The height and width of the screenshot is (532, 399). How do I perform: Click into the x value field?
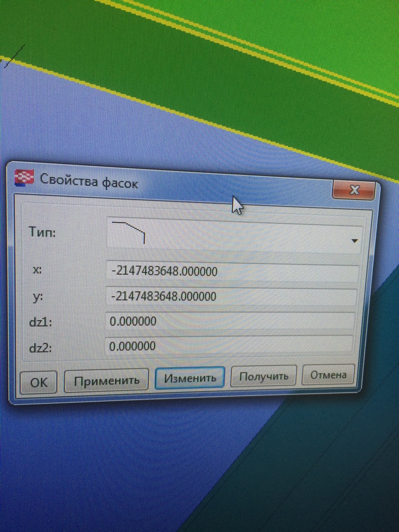(231, 272)
